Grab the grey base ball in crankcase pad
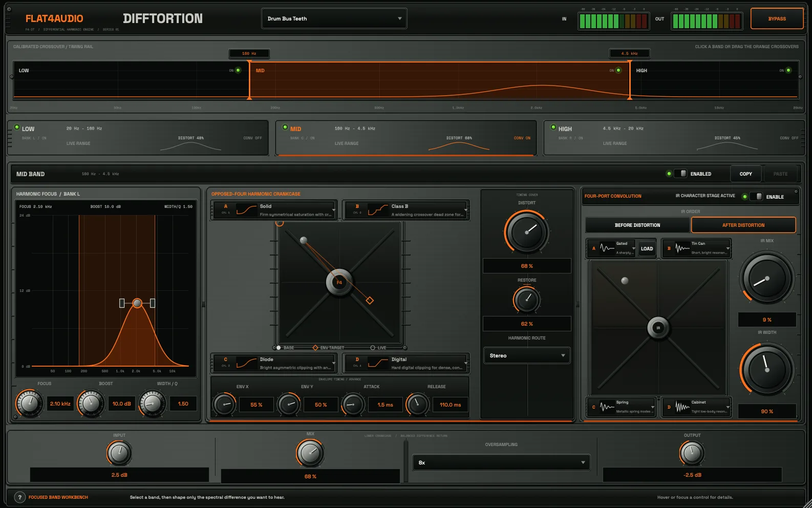Screen dimensions: 812x508 pyautogui.click(x=304, y=240)
